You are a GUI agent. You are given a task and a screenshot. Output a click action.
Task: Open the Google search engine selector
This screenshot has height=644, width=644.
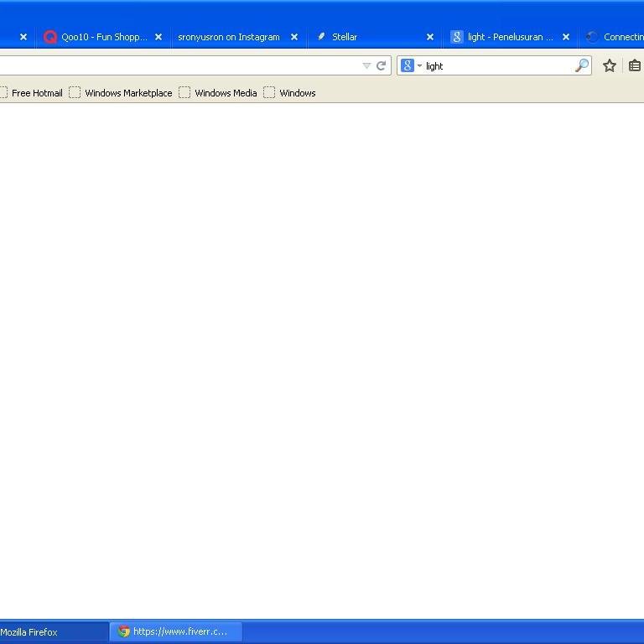pyautogui.click(x=411, y=65)
